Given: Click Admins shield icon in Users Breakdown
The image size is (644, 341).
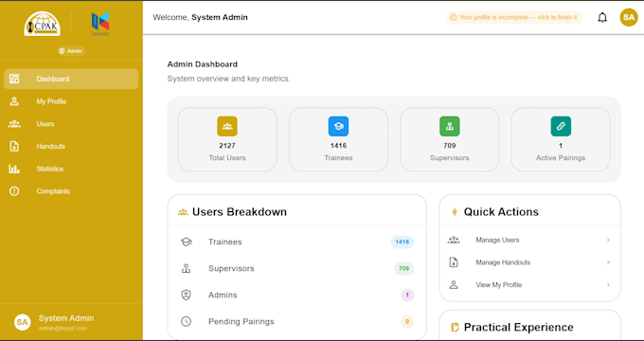Looking at the screenshot, I should click(x=186, y=295).
